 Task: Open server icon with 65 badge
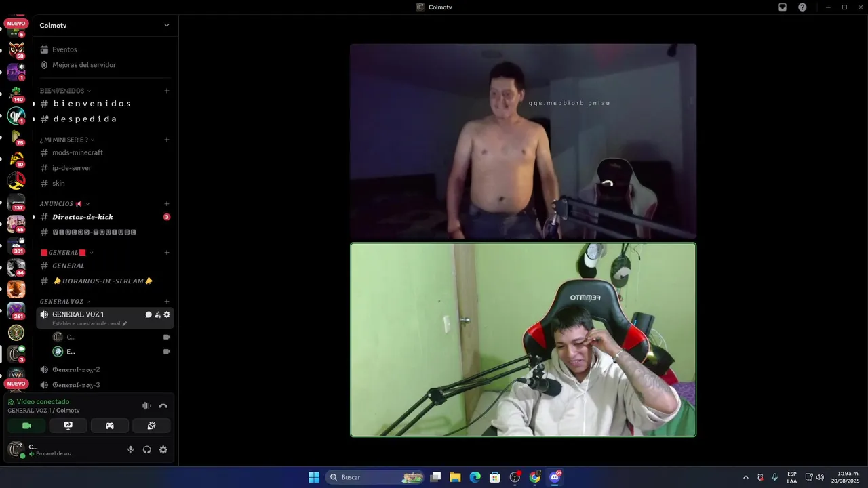pyautogui.click(x=16, y=224)
